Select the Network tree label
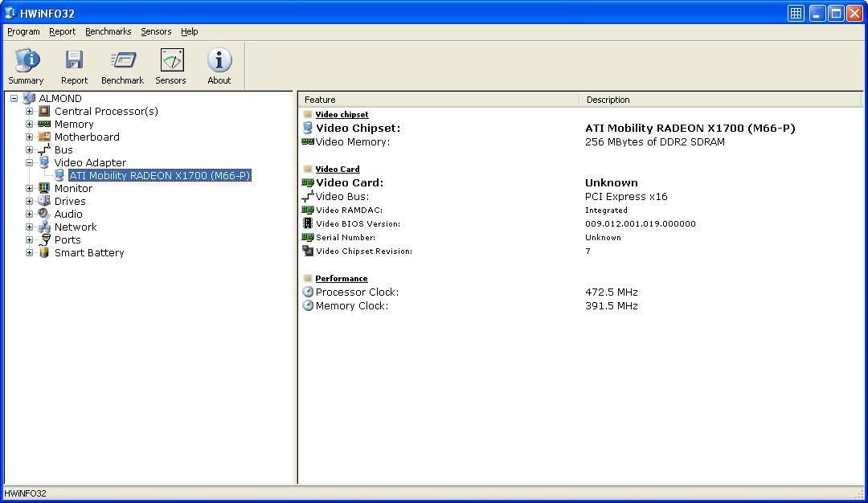The width and height of the screenshot is (868, 503). pos(76,227)
